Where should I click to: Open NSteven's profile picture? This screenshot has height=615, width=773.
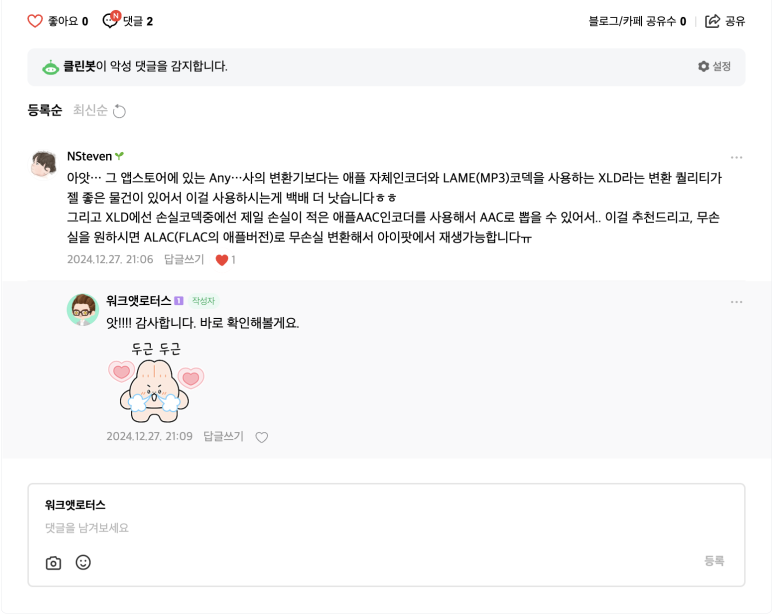pos(43,165)
